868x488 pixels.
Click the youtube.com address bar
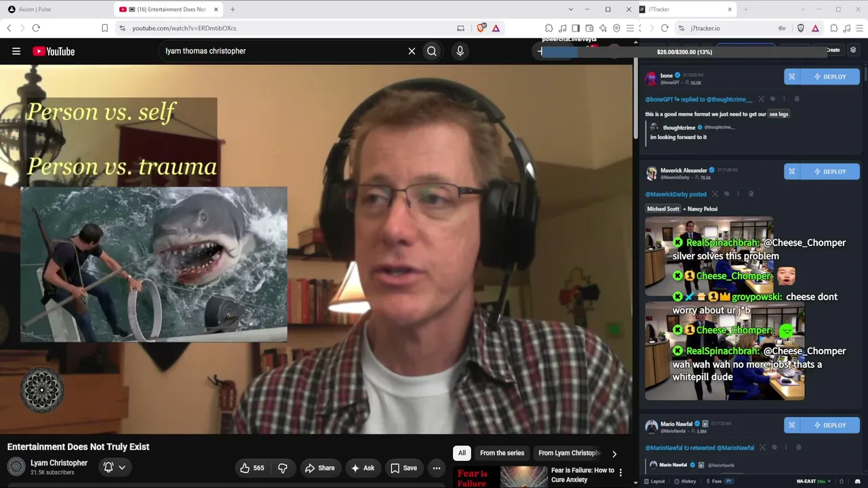click(x=285, y=28)
